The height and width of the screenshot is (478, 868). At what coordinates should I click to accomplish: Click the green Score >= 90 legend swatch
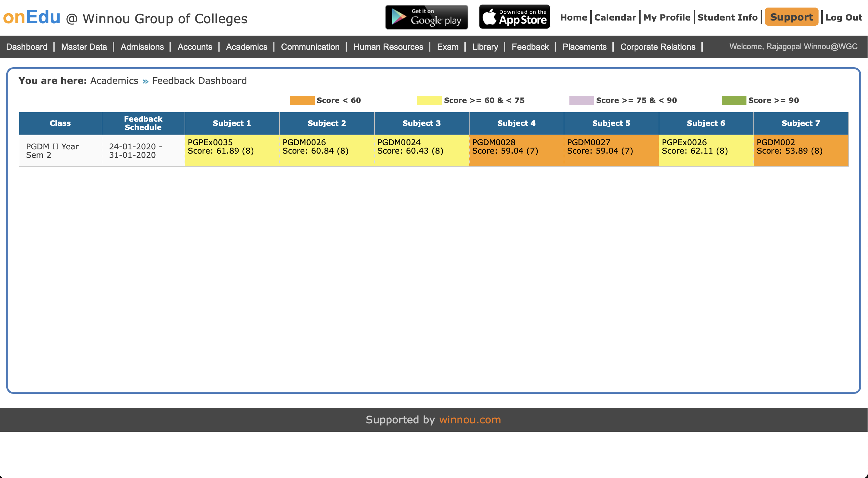pyautogui.click(x=733, y=100)
